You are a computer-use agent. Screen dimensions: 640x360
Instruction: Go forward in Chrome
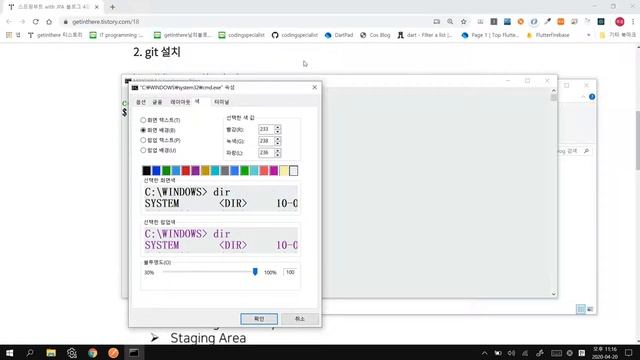[22, 22]
